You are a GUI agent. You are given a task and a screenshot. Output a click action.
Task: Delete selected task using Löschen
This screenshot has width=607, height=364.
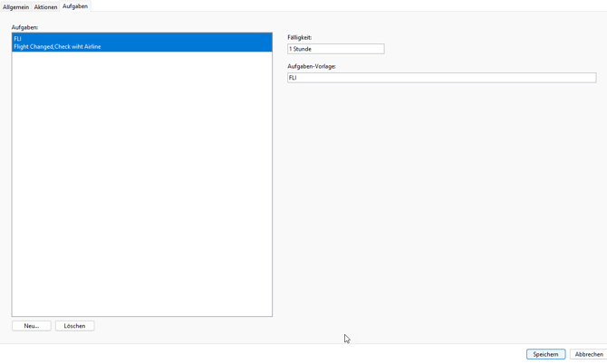[74, 326]
